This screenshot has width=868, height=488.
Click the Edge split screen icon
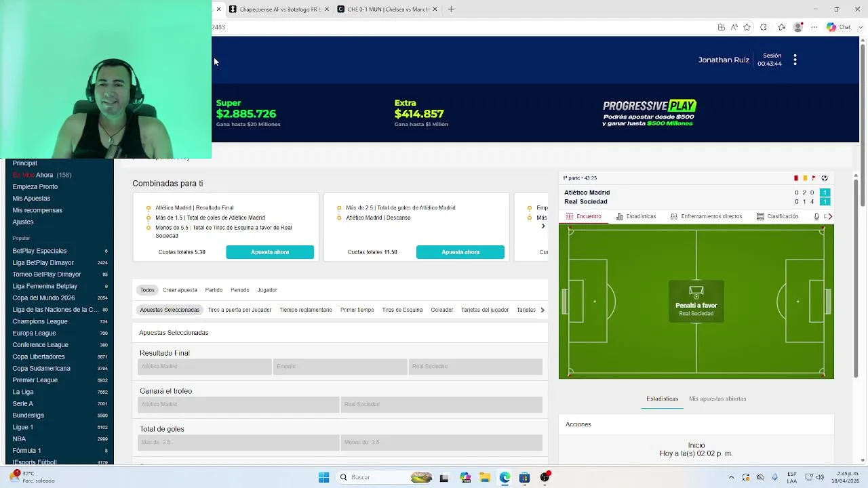pos(722,27)
